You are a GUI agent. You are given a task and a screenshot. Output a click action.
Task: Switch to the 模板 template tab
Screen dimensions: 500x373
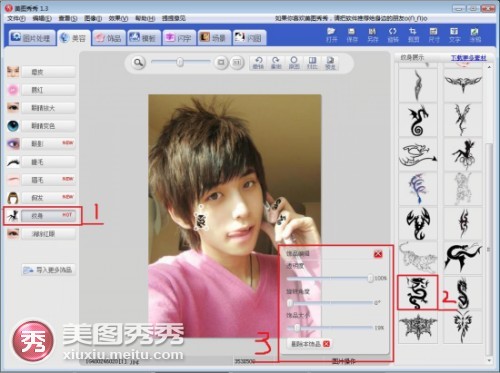pyautogui.click(x=144, y=38)
